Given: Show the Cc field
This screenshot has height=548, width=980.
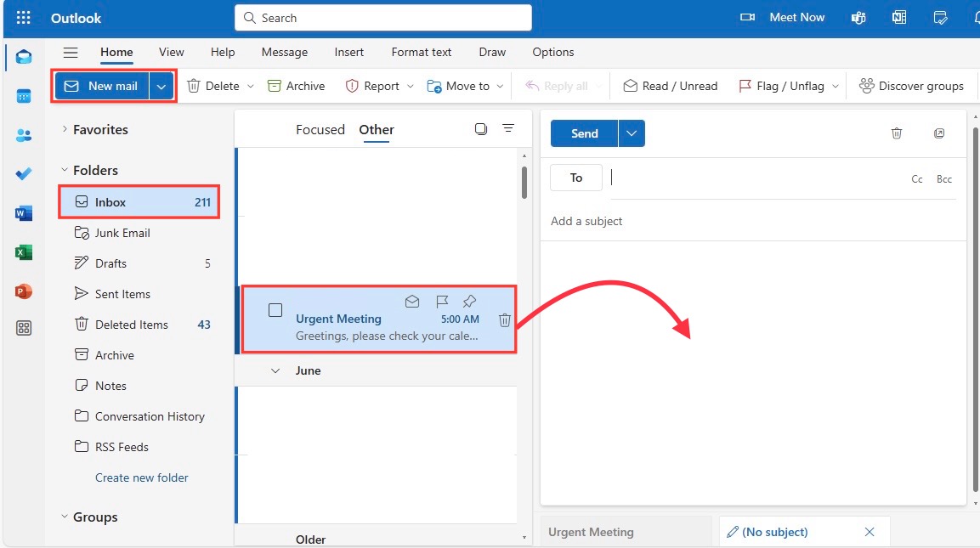Looking at the screenshot, I should pyautogui.click(x=917, y=179).
